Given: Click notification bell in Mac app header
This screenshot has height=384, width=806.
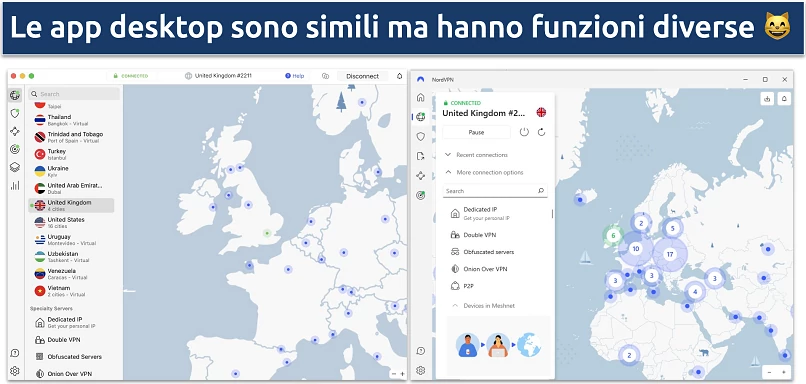Looking at the screenshot, I should pyautogui.click(x=399, y=76).
